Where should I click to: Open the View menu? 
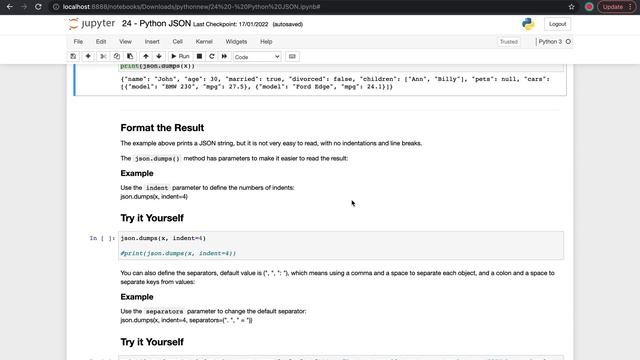click(125, 42)
